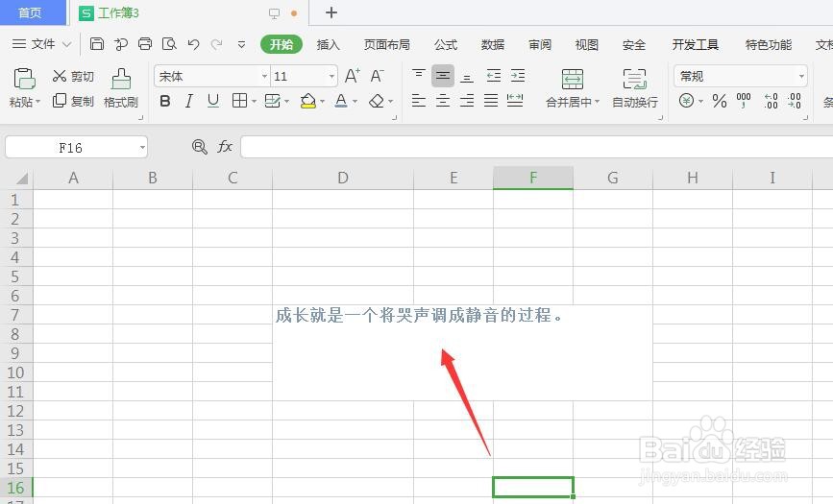
Task: Switch to the 审阅 ribbon tab
Action: (540, 44)
